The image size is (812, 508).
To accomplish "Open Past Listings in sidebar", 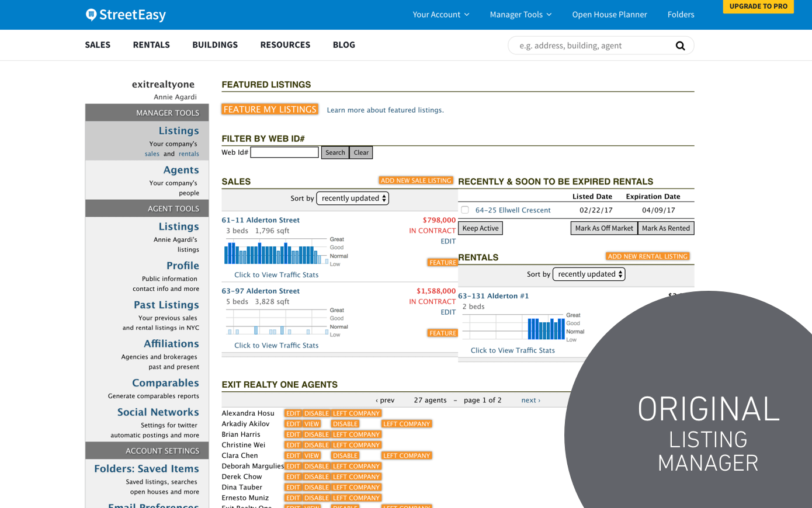I will pyautogui.click(x=166, y=305).
